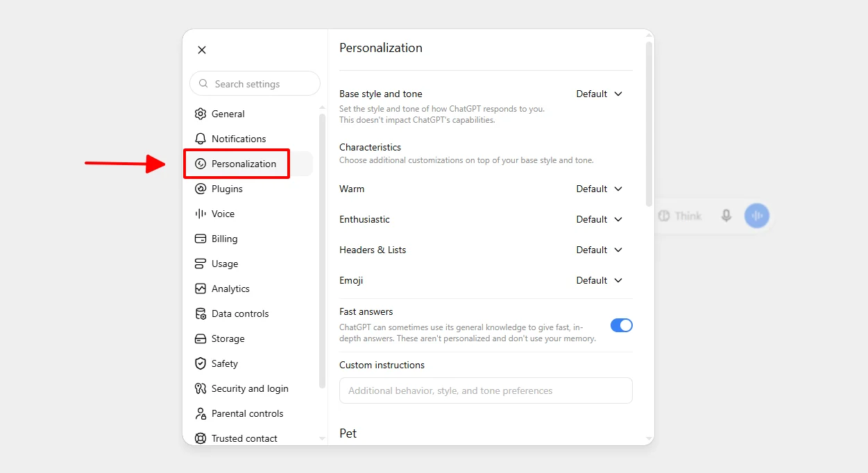
Task: Click the settings content scrollbar thumb
Action: pos(649,123)
